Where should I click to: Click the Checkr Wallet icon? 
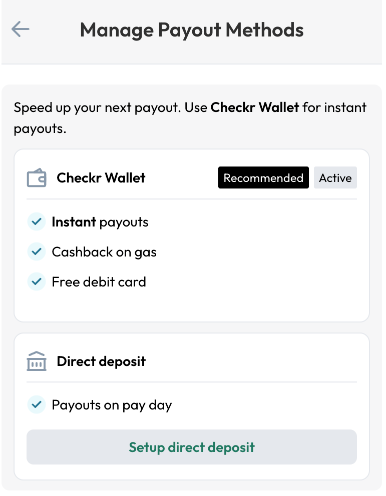36,178
